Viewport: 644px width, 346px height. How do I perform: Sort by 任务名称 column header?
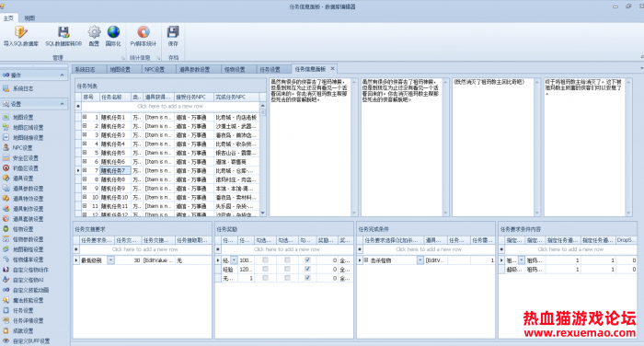click(x=115, y=97)
